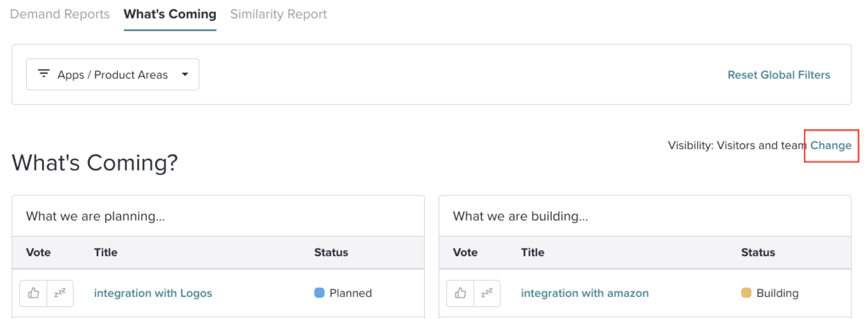The image size is (868, 319).
Task: Switch to the Similarity Report tab
Action: [x=279, y=14]
